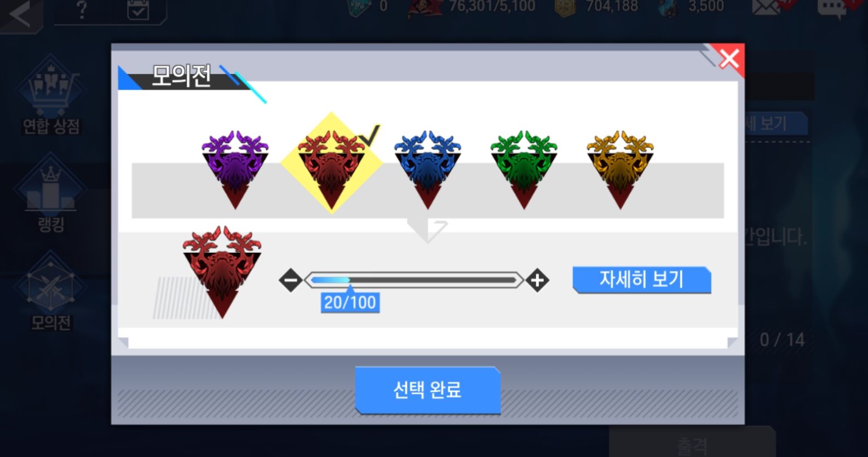The width and height of the screenshot is (868, 457).
Task: Open 랭킹 ranking sidebar icon
Action: (50, 193)
